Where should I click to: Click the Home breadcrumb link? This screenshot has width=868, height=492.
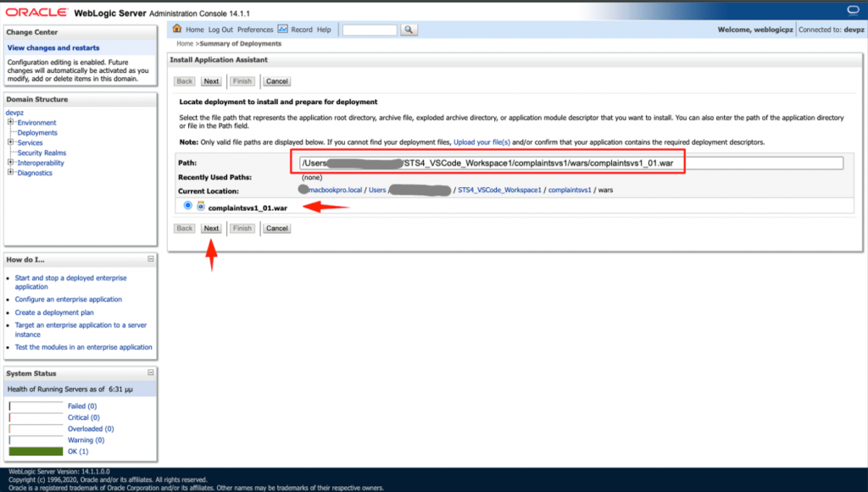coord(185,44)
